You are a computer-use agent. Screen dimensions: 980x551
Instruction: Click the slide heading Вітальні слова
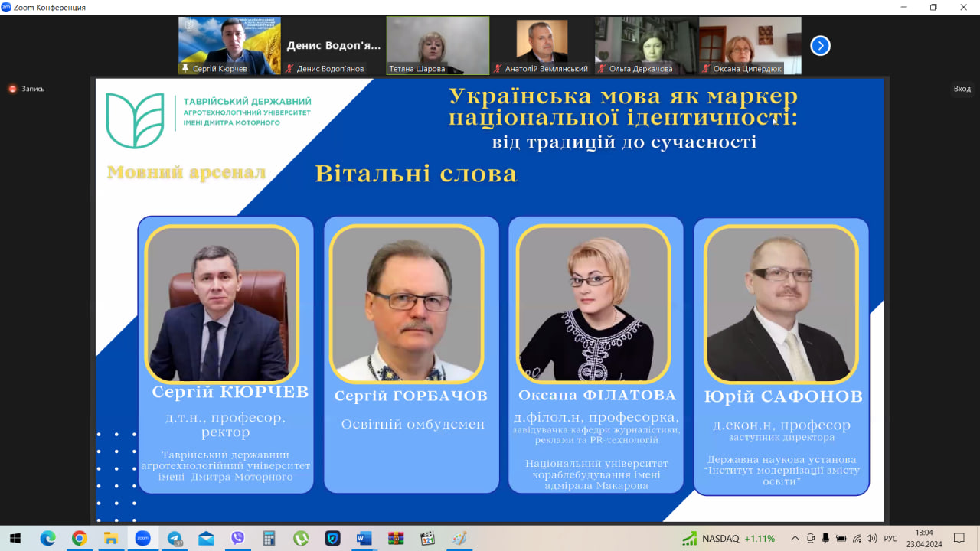[x=416, y=174]
